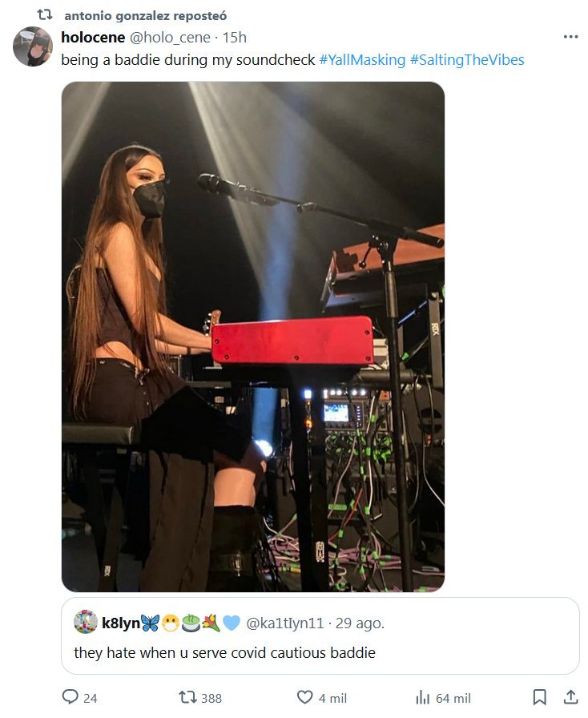Repost this tweet with retweet icon
588x718 pixels.
coord(187,697)
